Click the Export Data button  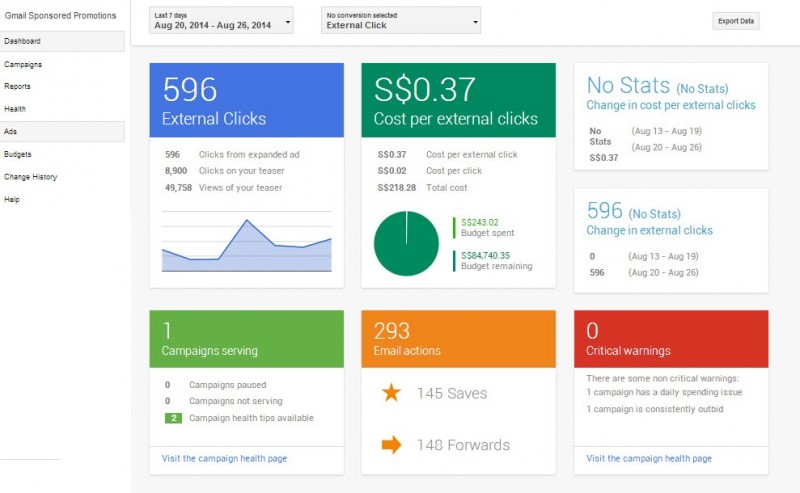click(x=736, y=21)
